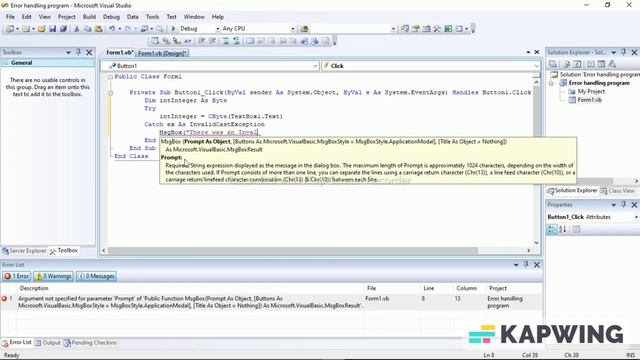
Task: Click the code editor horizontal scrollbar
Action: pyautogui.click(x=293, y=250)
